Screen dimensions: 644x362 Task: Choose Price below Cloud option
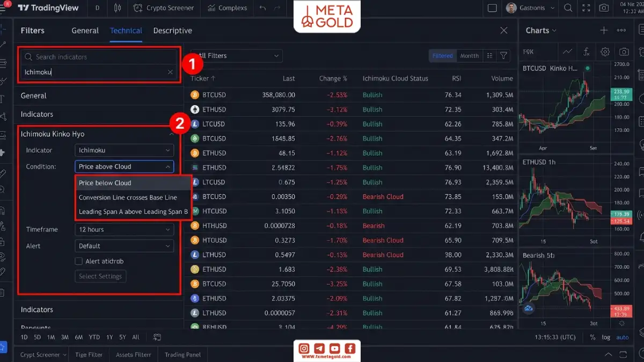click(133, 183)
